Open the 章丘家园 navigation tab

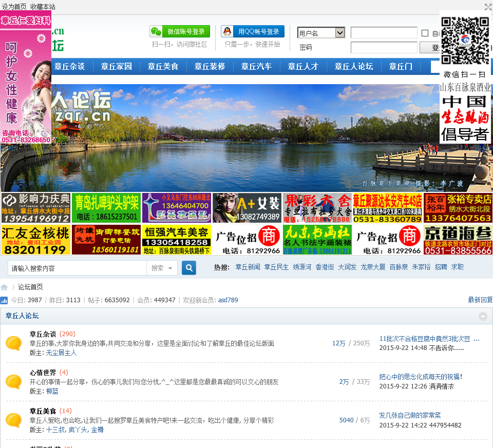point(117,66)
